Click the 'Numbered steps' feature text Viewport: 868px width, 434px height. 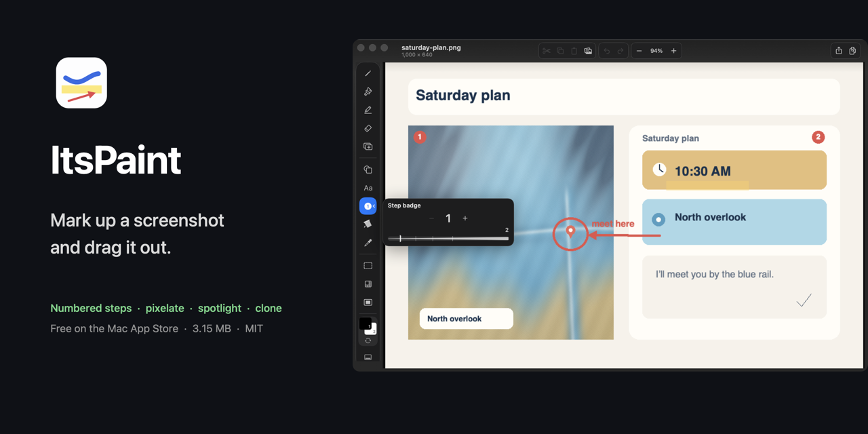[91, 308]
